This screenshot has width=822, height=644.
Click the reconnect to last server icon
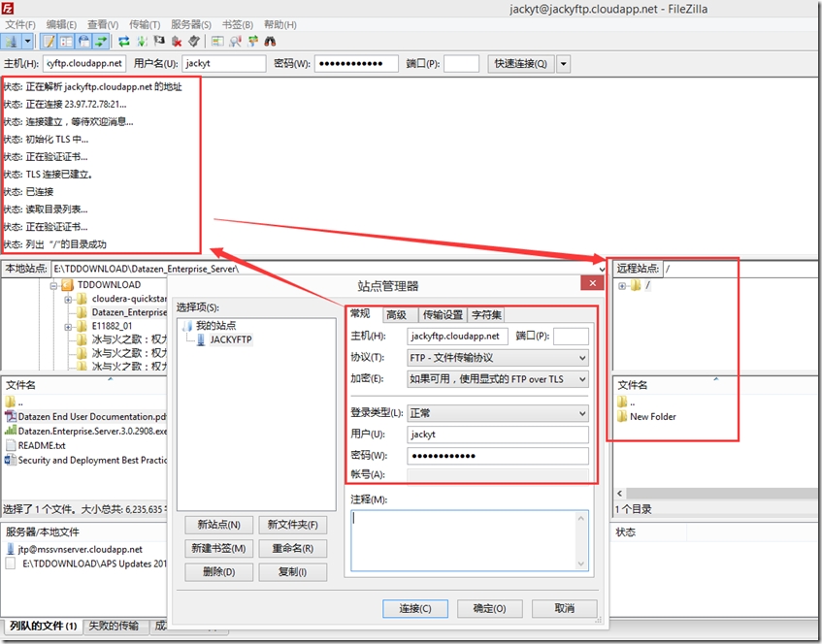(x=194, y=42)
